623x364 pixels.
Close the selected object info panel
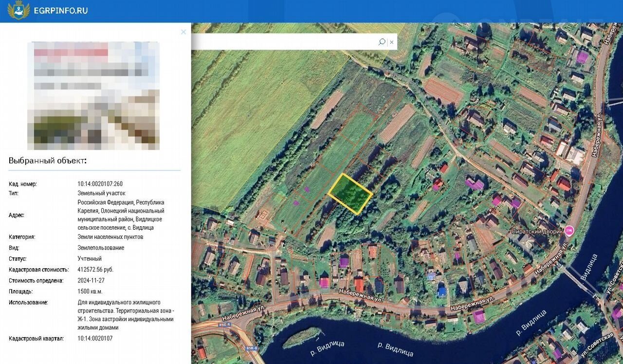click(x=183, y=32)
